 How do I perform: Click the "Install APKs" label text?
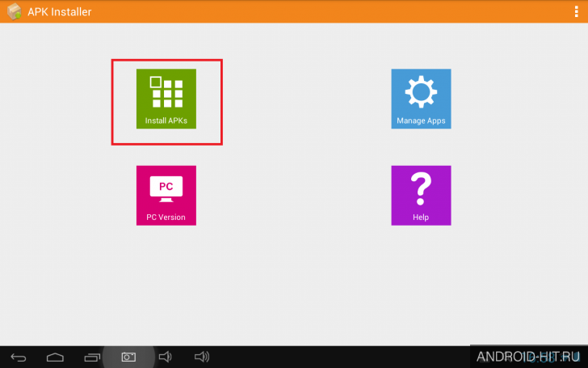[x=166, y=121]
